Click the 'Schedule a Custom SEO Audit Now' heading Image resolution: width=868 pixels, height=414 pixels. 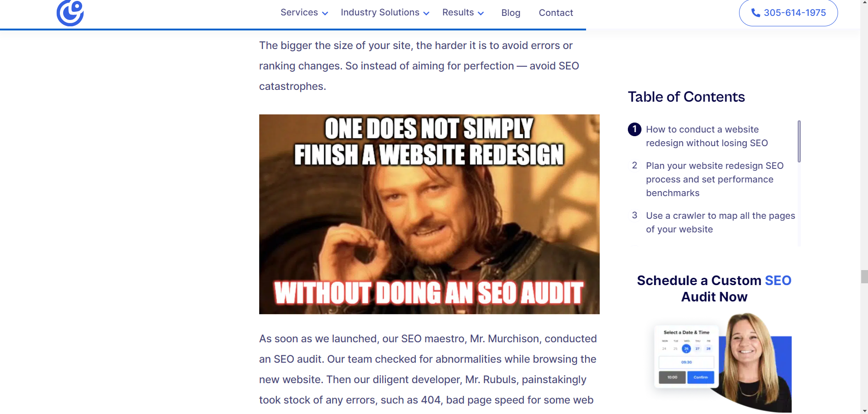[714, 289]
